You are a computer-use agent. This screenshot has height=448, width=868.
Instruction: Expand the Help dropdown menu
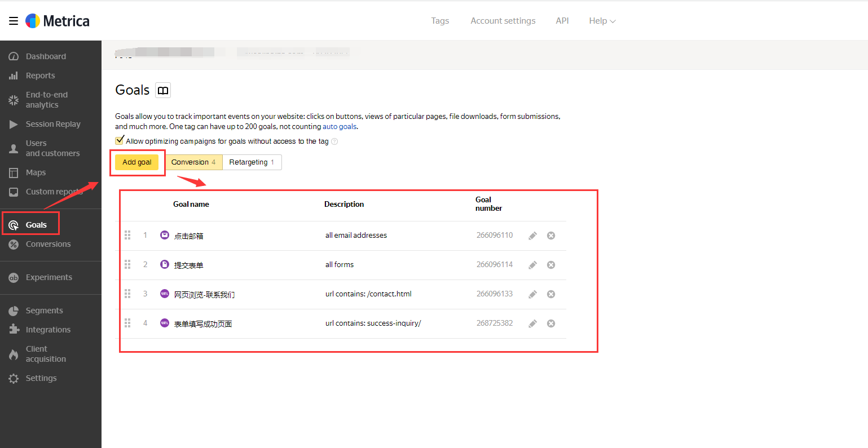[x=602, y=21]
